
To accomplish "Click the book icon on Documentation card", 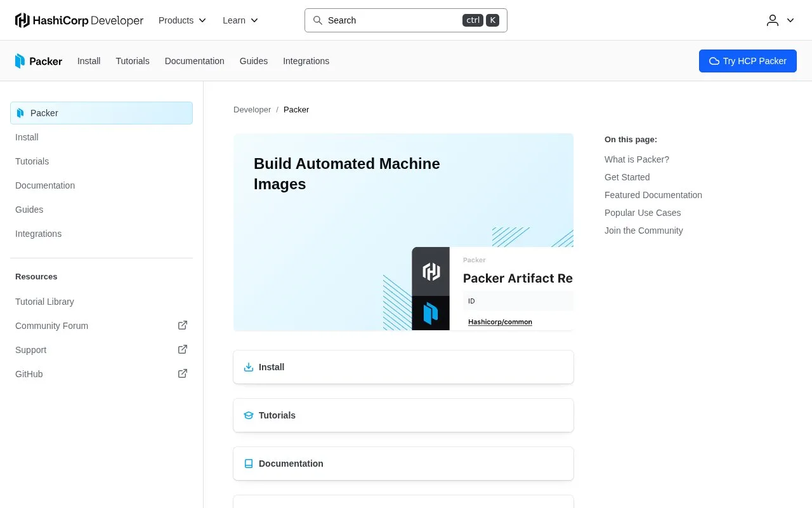I will tap(249, 464).
